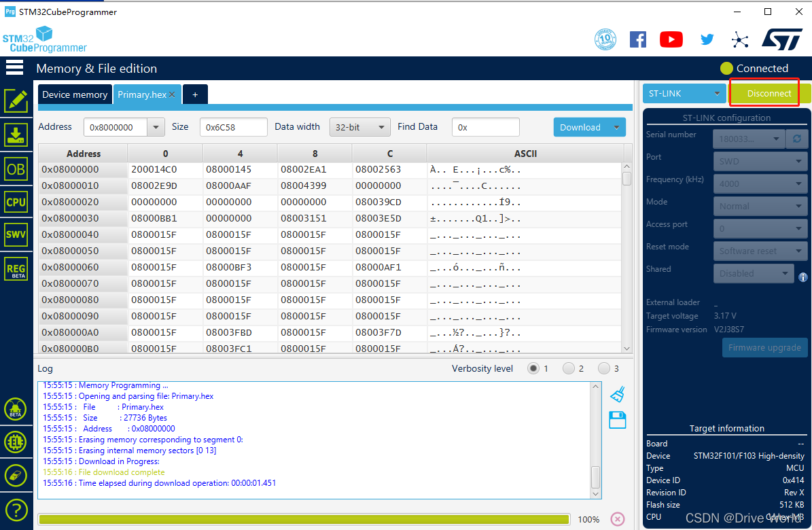812x530 pixels.
Task: Open Memory & File edition pencil icon
Action: [x=16, y=101]
